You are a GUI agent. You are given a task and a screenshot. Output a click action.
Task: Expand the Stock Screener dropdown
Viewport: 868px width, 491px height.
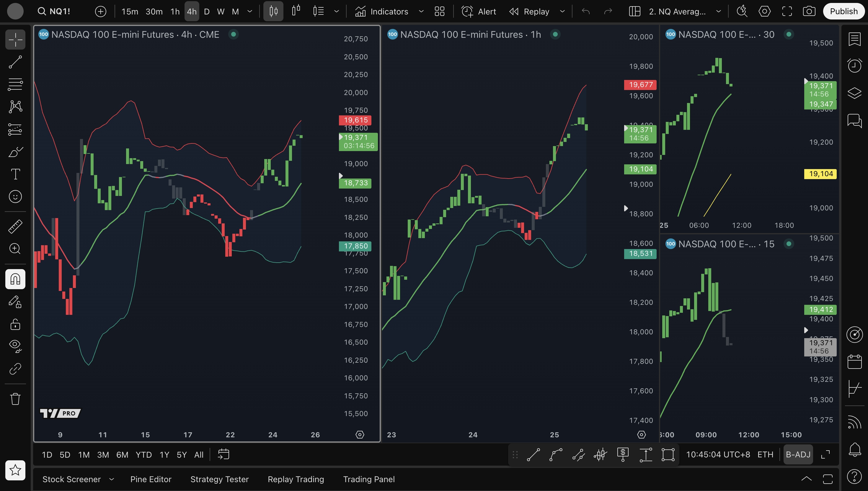click(112, 479)
